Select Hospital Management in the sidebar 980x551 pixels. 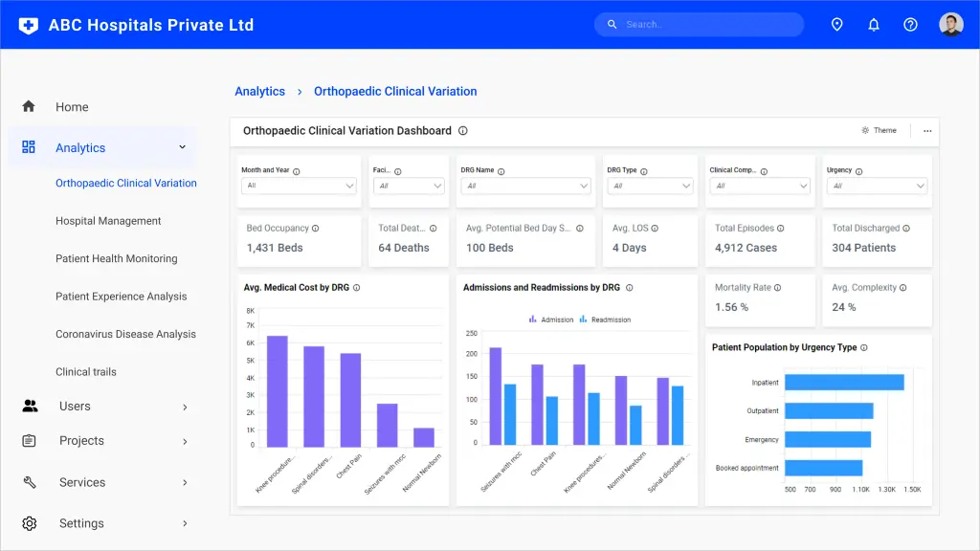pyautogui.click(x=109, y=221)
